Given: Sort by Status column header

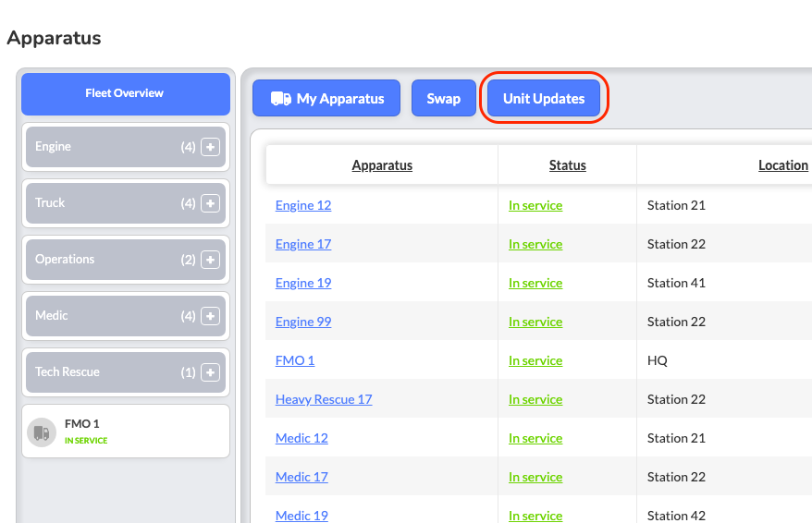Looking at the screenshot, I should 568,165.
